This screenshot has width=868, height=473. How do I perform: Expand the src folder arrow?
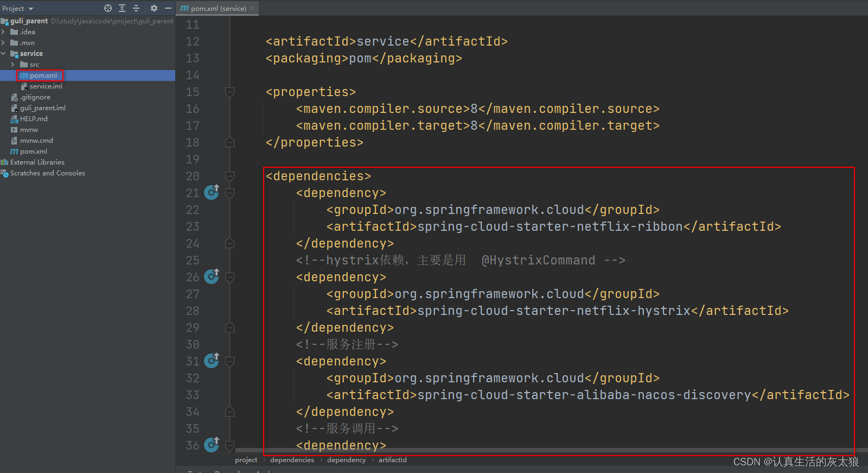point(13,65)
